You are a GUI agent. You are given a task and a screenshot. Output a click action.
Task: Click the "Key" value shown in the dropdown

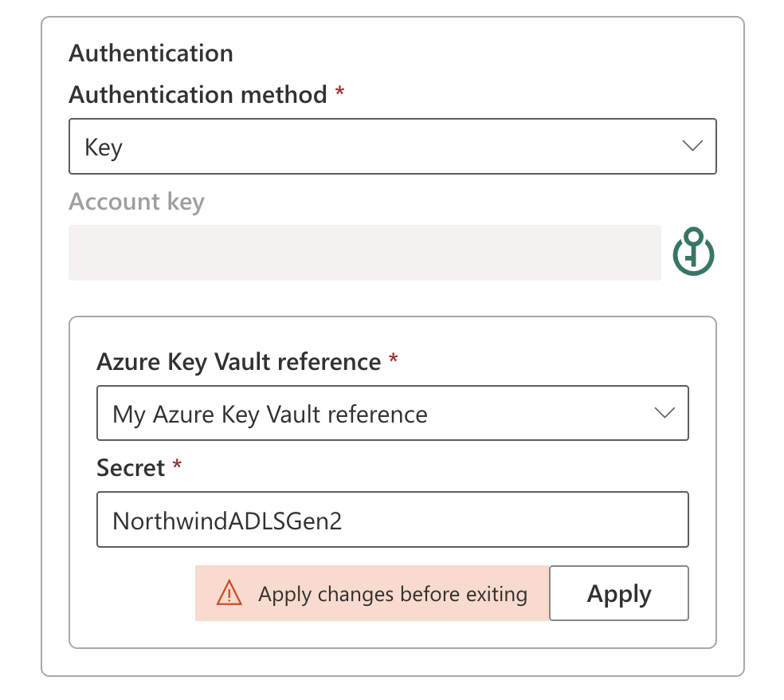[100, 146]
